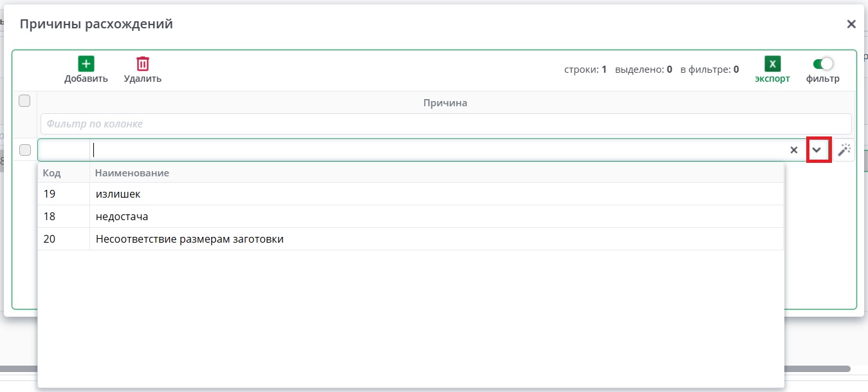Check the select-all header checkbox
The height and width of the screenshot is (392, 868).
[24, 101]
